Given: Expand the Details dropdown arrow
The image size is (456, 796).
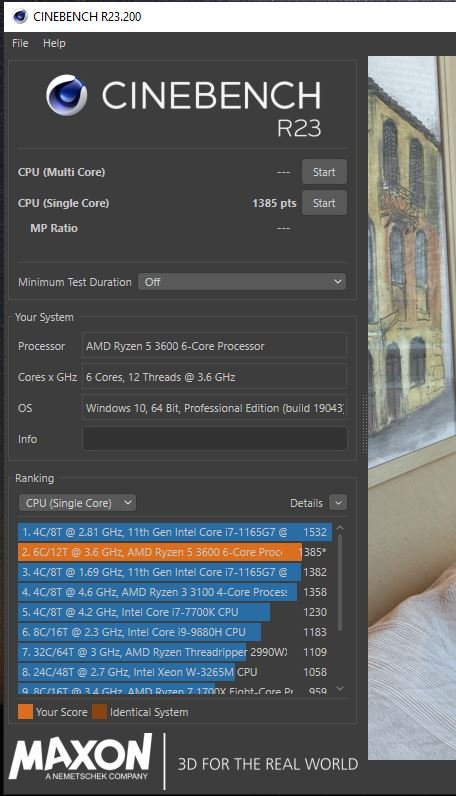Looking at the screenshot, I should (338, 503).
